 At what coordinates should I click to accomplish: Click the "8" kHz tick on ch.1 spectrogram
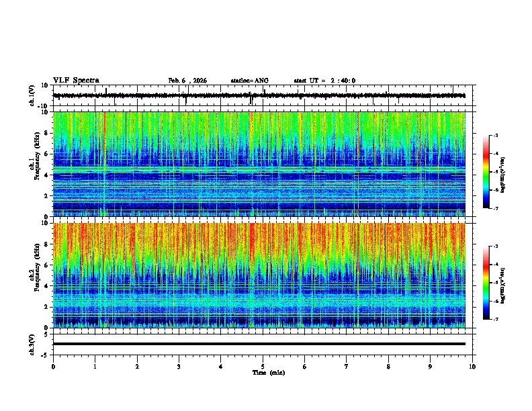click(x=46, y=133)
